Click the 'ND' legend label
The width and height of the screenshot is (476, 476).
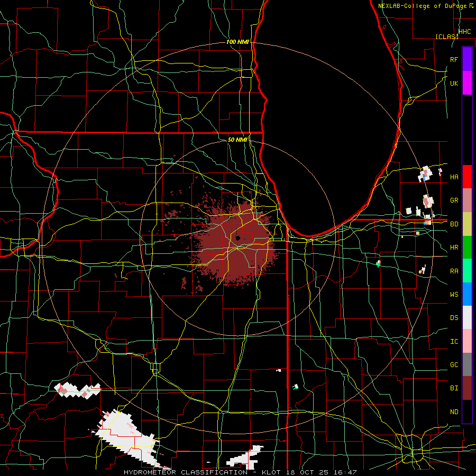click(x=454, y=412)
